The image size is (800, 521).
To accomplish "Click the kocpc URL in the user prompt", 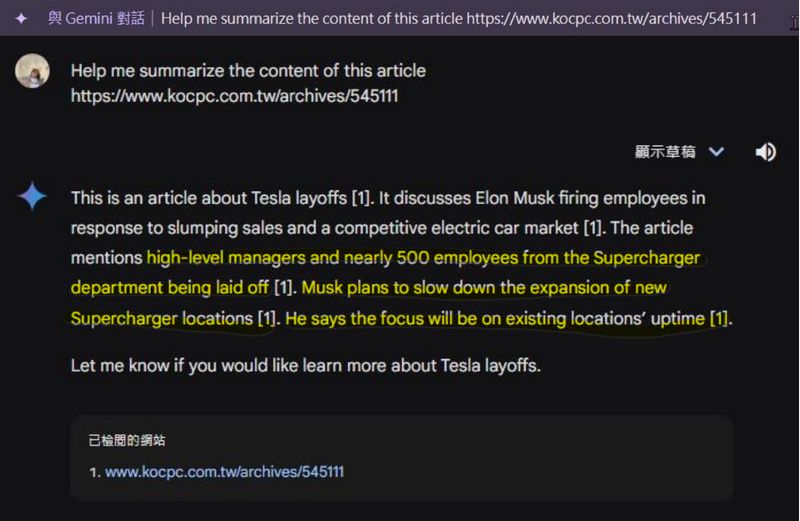I will [234, 96].
